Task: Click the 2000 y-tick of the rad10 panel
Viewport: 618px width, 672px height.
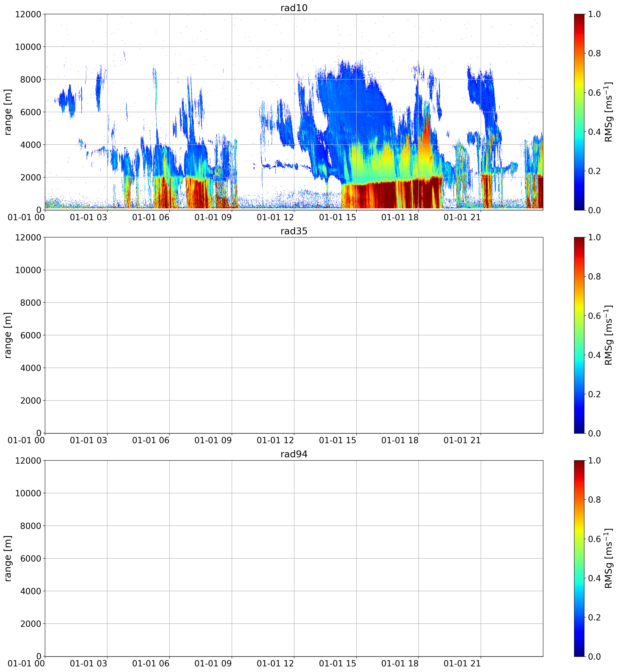Action: [x=31, y=178]
